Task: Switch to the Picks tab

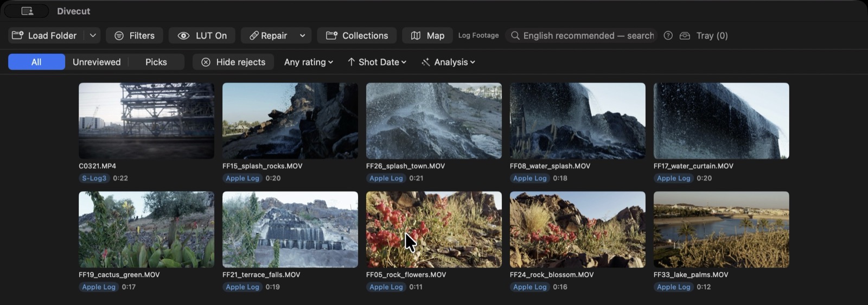Action: pos(156,62)
